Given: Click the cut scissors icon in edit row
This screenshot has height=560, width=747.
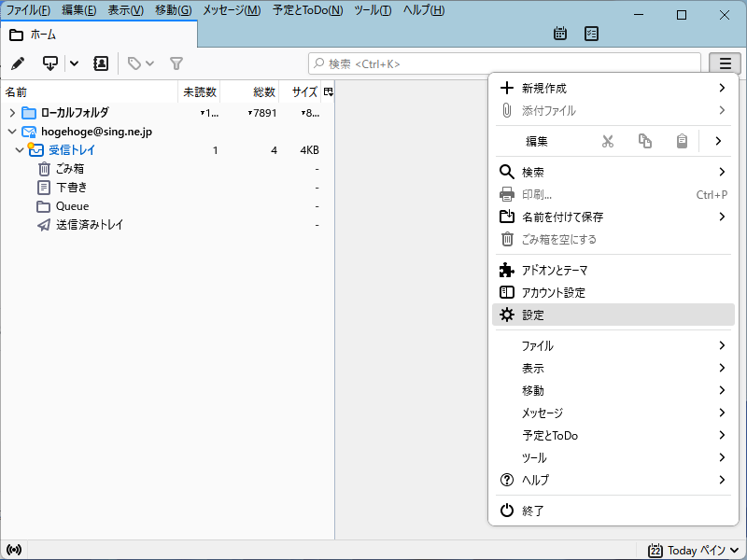Looking at the screenshot, I should [608, 141].
